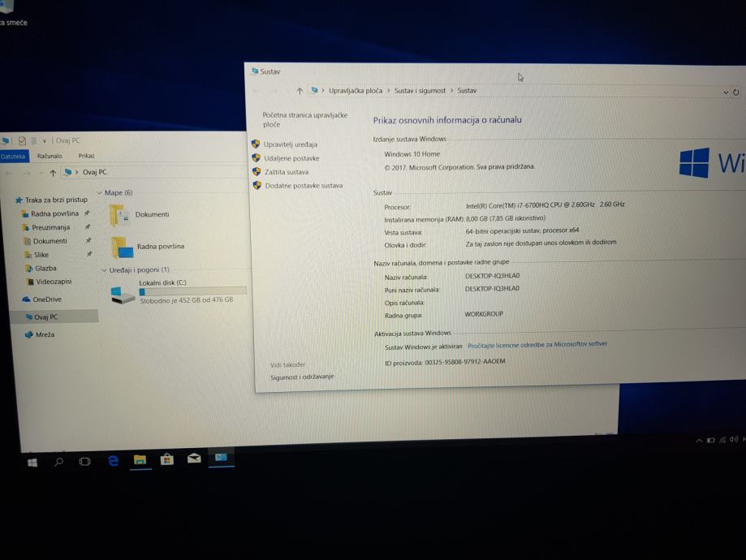Click the DESKTOP-IQ3HLA0 value beside Naziv računala
The height and width of the screenshot is (560, 746).
(493, 275)
